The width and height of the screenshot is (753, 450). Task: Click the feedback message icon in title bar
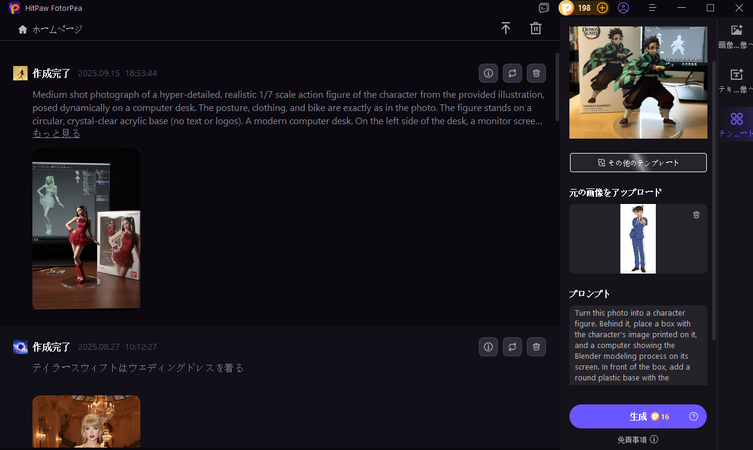[544, 8]
